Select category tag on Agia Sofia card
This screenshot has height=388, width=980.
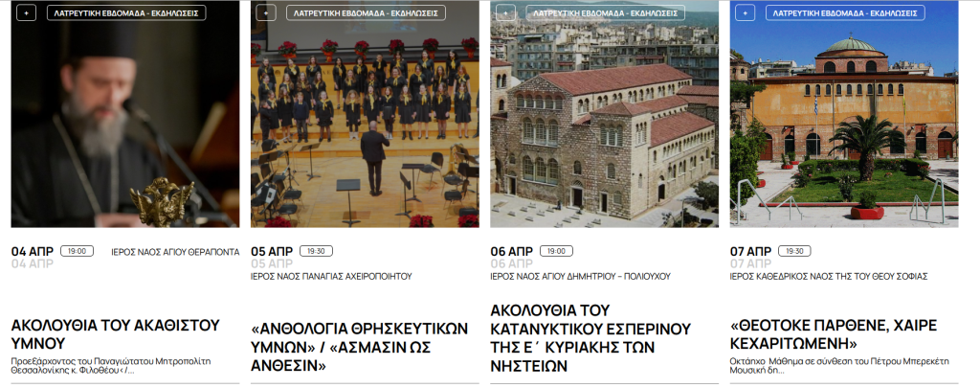pyautogui.click(x=845, y=12)
